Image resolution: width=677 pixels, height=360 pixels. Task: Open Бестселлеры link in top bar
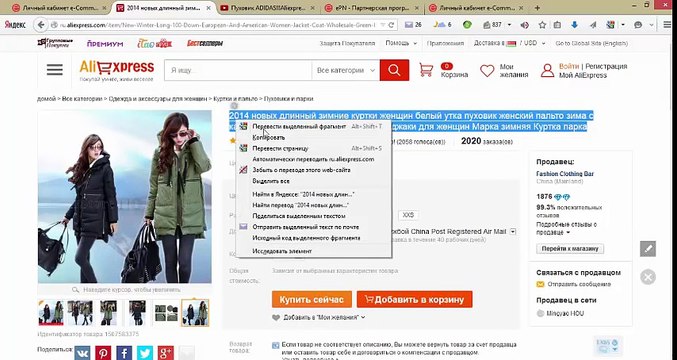(205, 43)
